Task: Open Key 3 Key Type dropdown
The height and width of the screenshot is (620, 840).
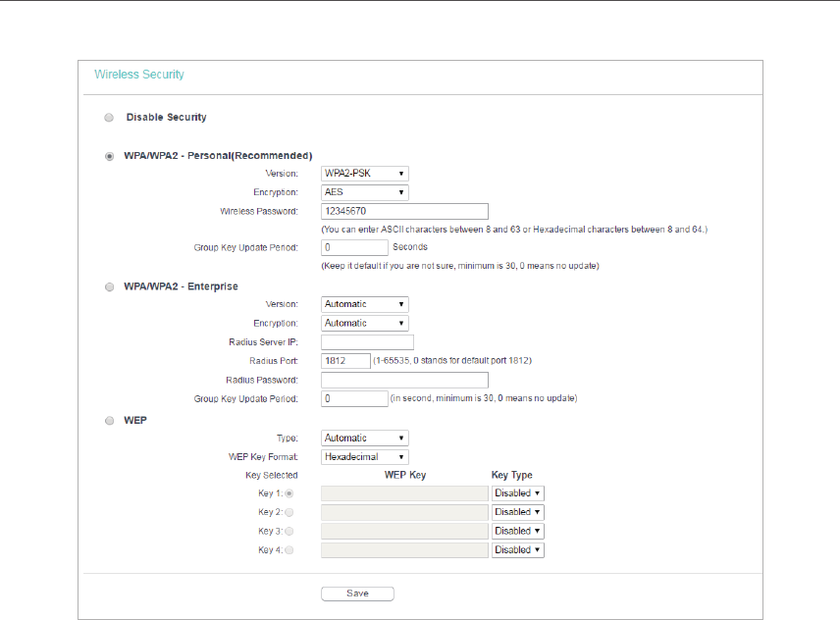Action: [x=517, y=531]
